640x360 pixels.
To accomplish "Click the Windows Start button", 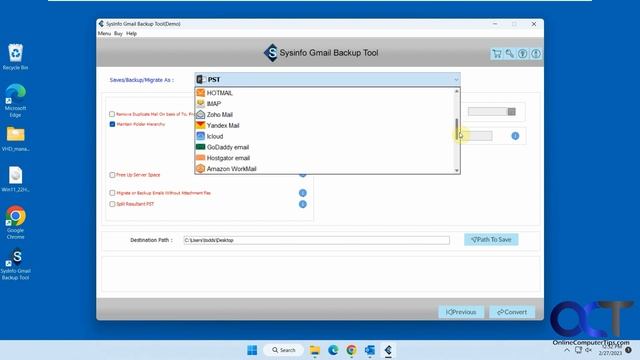I will pos(252,350).
